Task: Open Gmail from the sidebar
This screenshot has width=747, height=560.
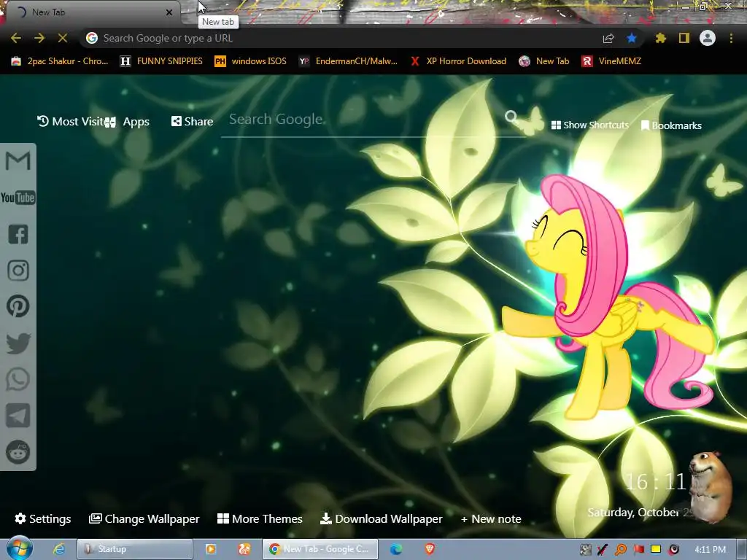Action: [18, 161]
